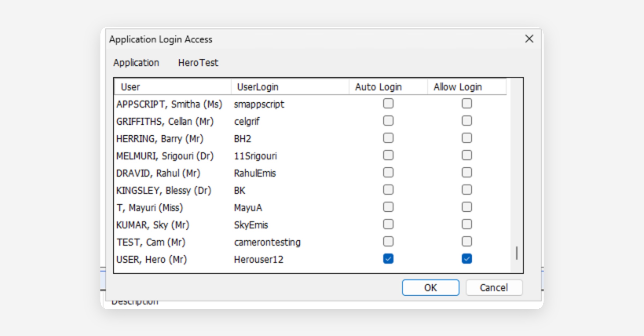Enable Allow Login for MELMURI, Srigouri

click(x=467, y=155)
